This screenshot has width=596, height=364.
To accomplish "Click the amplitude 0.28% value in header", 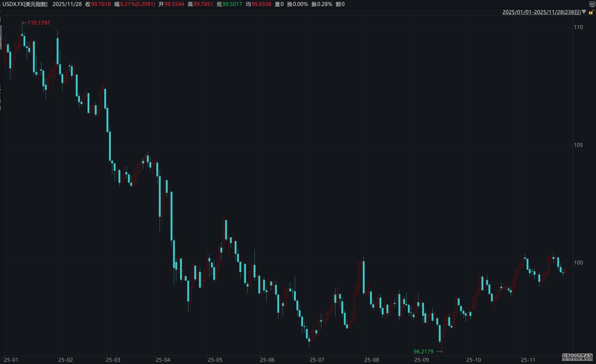I will pos(325,4).
